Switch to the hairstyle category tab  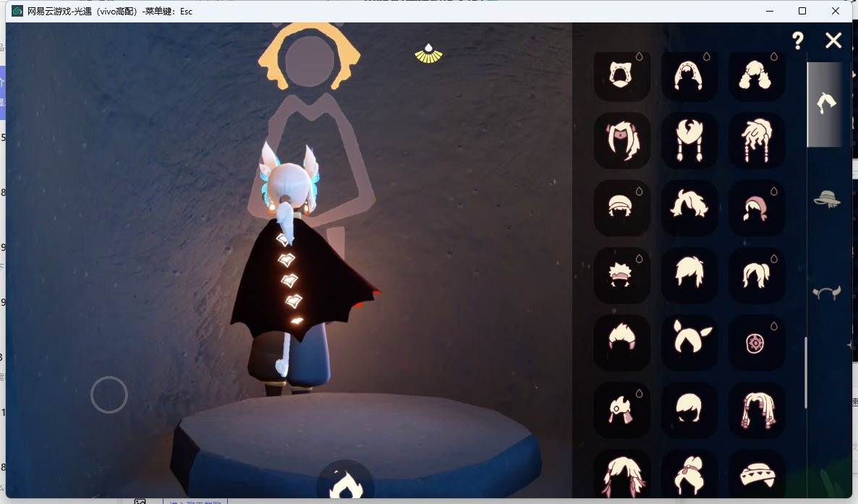click(825, 103)
